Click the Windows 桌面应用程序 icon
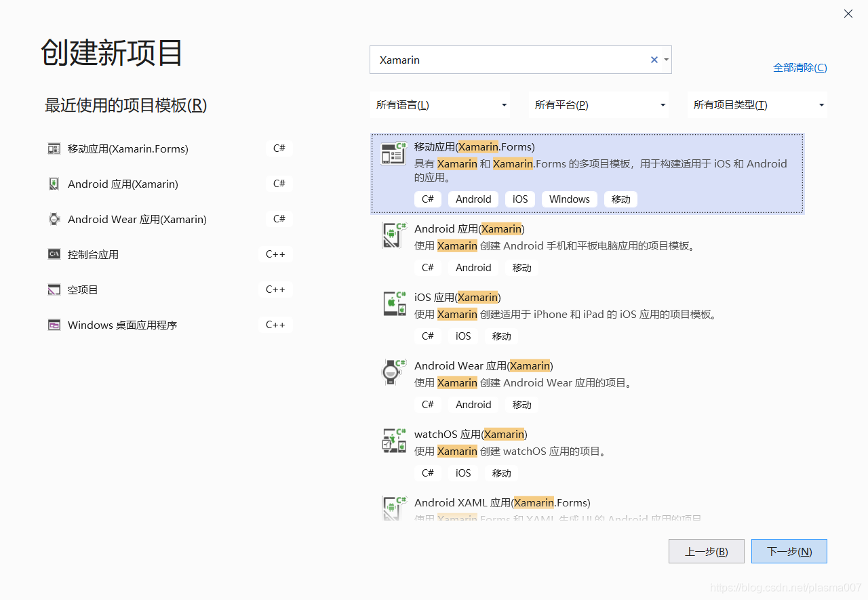 point(54,325)
